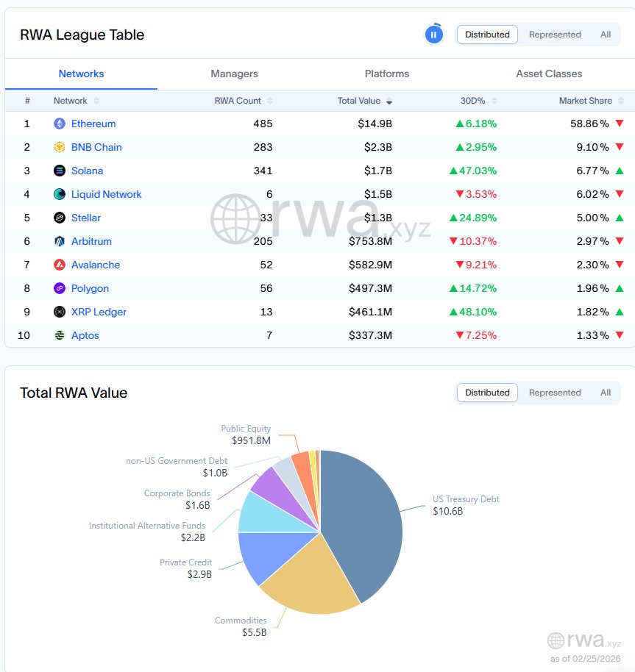The width and height of the screenshot is (635, 672).
Task: Select Represented in the Total RWA Value toggle
Action: tap(554, 393)
